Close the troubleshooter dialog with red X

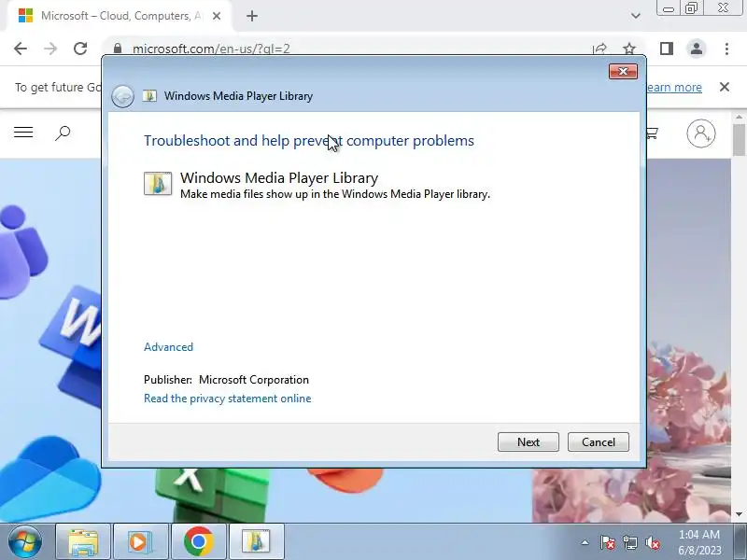(623, 72)
